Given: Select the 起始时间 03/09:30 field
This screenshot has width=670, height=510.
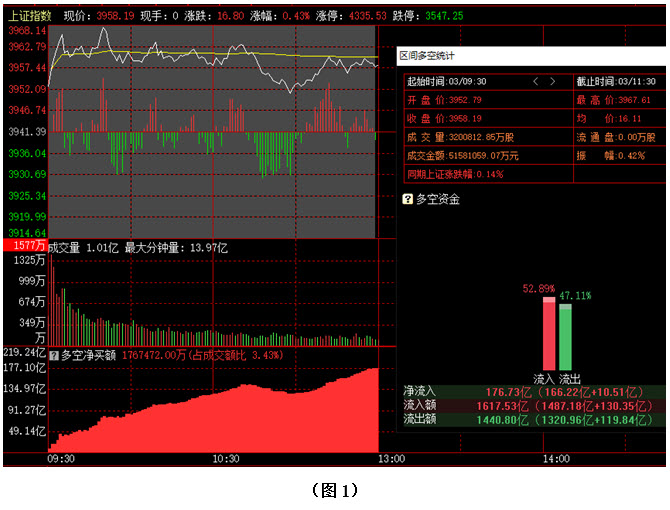Looking at the screenshot, I should point(447,81).
